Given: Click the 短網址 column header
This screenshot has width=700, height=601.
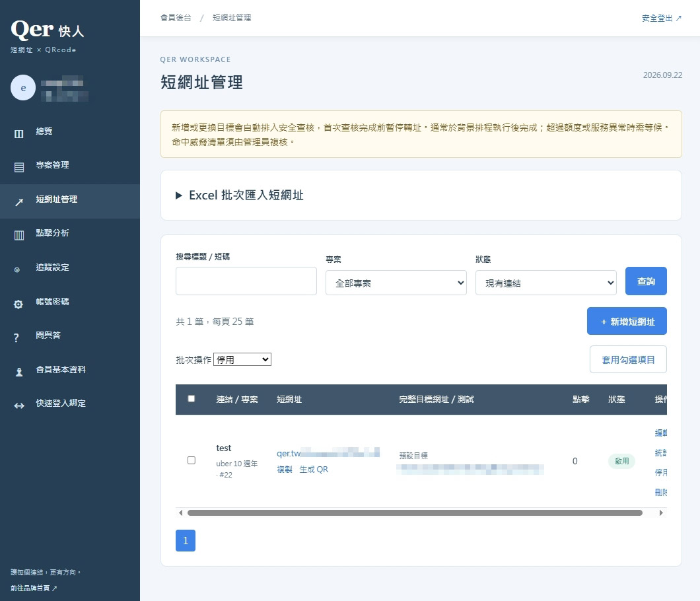Looking at the screenshot, I should (289, 399).
